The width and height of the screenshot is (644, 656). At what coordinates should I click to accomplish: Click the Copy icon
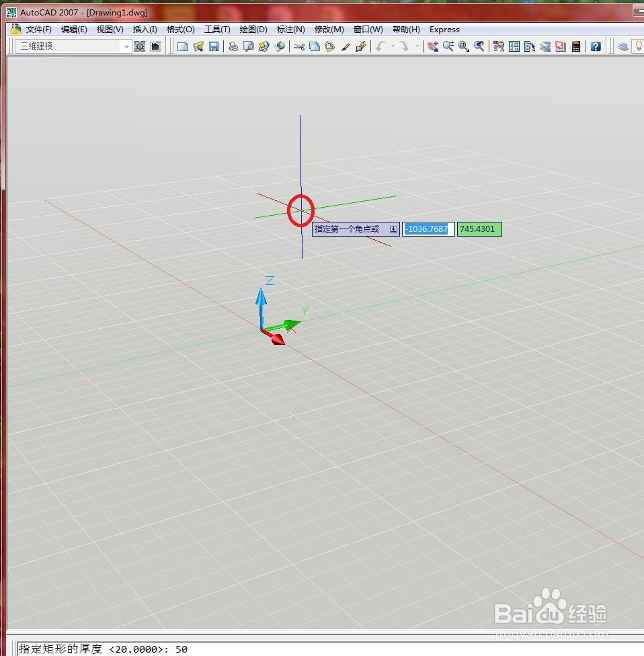coord(314,46)
